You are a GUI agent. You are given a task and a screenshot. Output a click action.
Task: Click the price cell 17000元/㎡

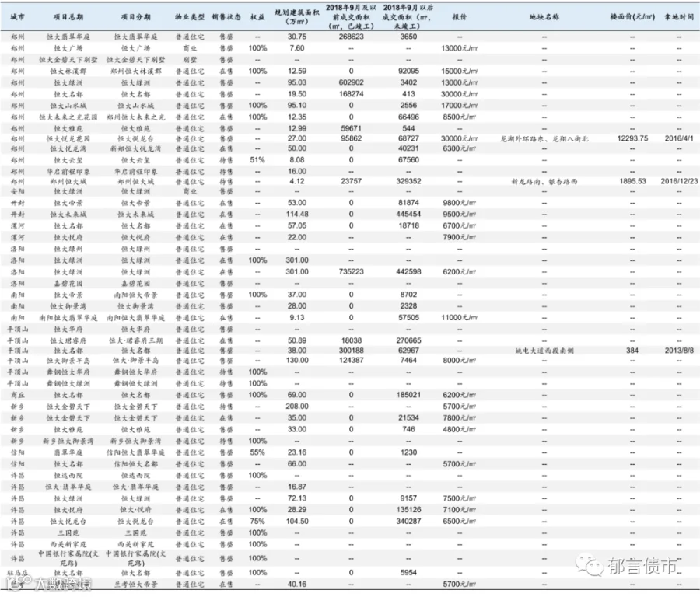(x=460, y=106)
